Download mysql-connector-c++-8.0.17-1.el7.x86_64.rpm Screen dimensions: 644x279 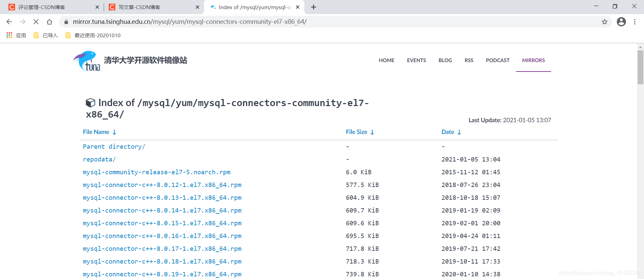coord(162,249)
